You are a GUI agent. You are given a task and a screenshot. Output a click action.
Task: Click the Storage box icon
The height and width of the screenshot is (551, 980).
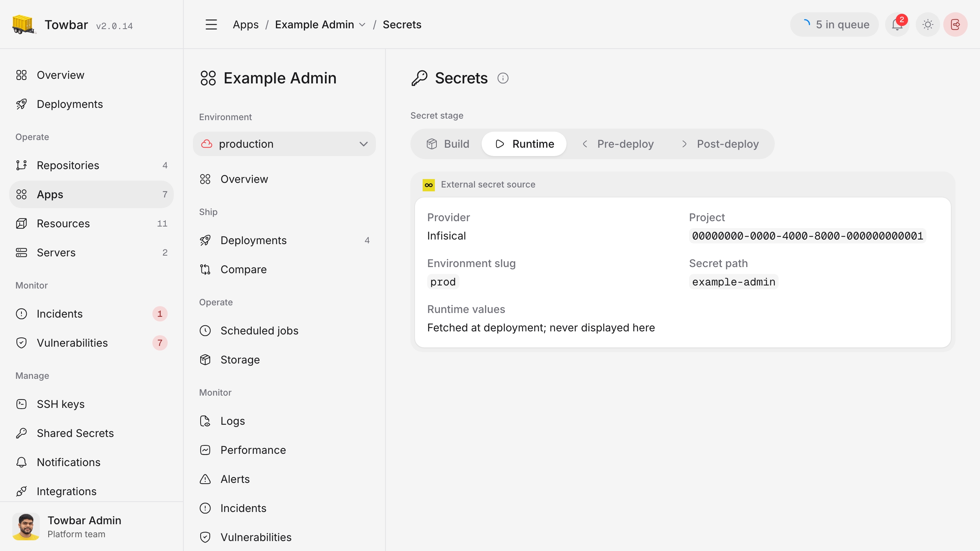(x=205, y=360)
